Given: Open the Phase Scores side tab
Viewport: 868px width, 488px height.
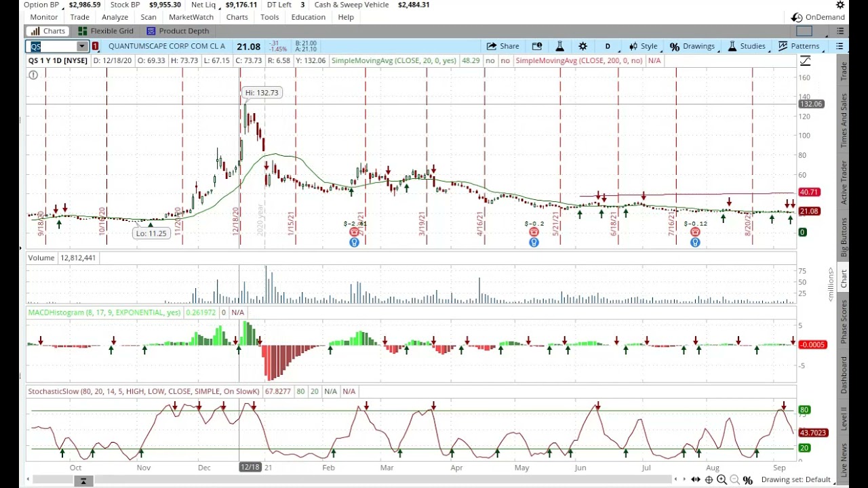Looking at the screenshot, I should (844, 321).
